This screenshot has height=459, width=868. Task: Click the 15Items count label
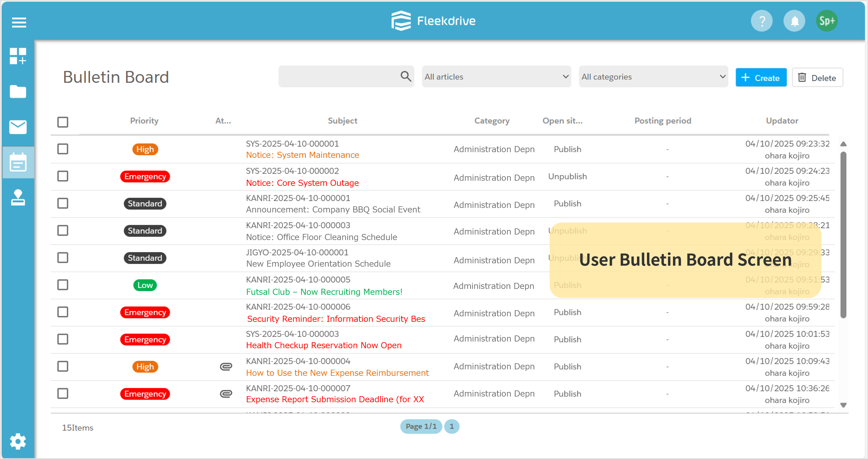click(x=78, y=428)
